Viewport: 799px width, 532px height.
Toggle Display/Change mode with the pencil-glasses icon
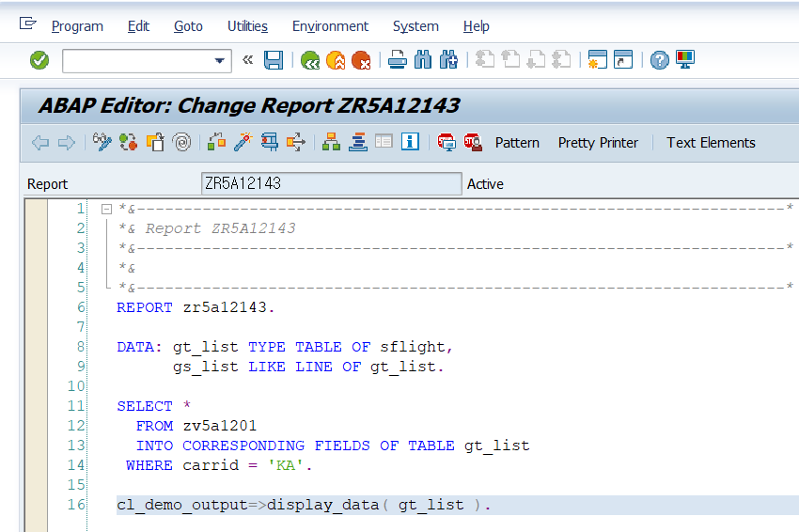click(102, 142)
